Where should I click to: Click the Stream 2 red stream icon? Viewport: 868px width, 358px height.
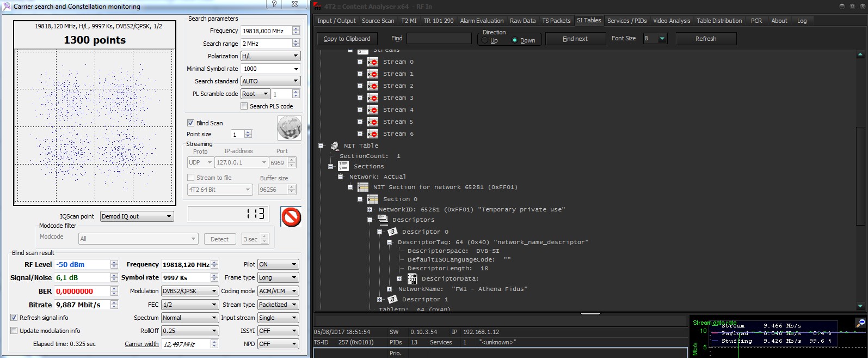click(x=373, y=86)
